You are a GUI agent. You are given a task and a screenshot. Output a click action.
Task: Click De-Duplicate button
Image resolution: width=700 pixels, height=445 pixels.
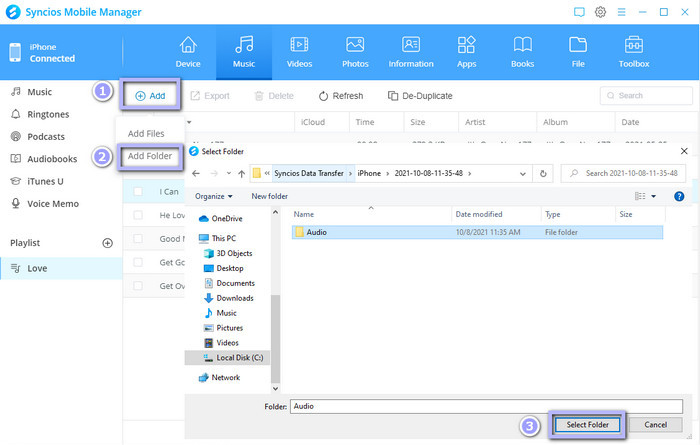coord(420,96)
